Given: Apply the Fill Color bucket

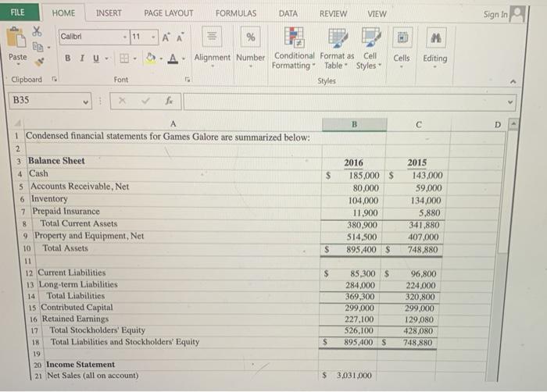Looking at the screenshot, I should pyautogui.click(x=151, y=59).
